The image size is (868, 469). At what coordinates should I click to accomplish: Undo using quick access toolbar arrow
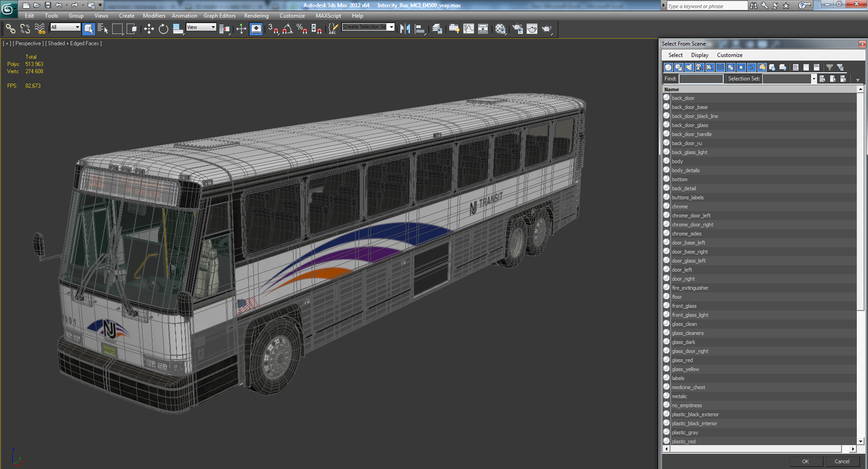tap(59, 5)
